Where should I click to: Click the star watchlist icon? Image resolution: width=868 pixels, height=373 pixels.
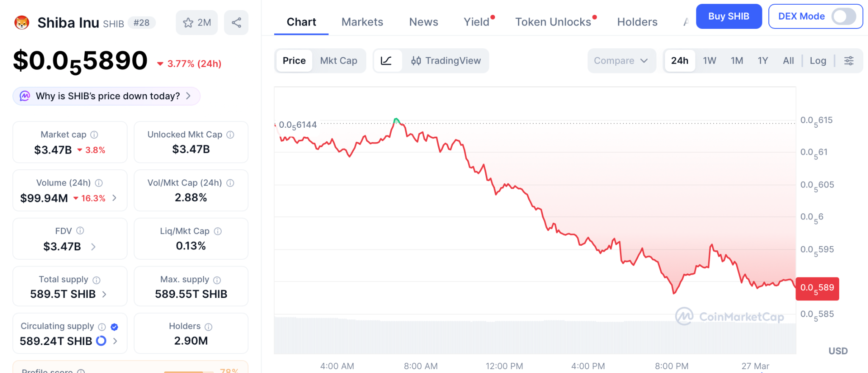pos(188,22)
